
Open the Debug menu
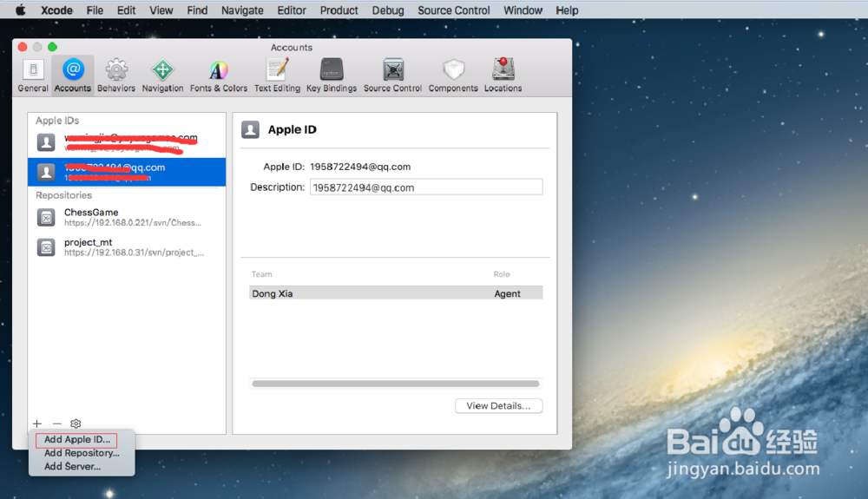[387, 10]
